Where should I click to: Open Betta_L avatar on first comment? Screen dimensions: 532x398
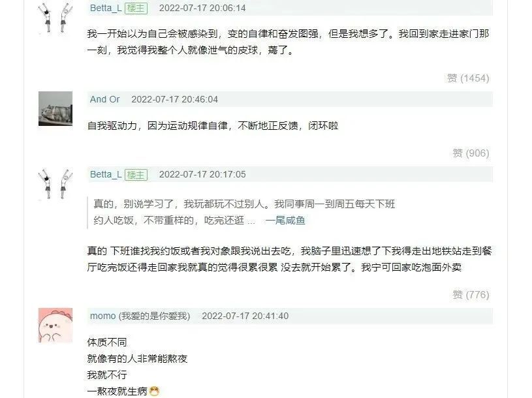click(55, 18)
